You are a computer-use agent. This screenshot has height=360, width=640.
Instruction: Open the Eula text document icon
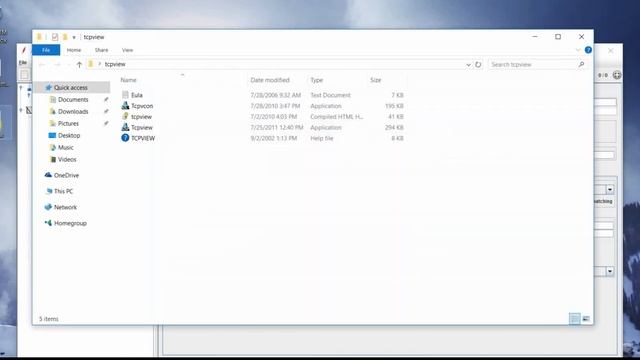tap(125, 95)
